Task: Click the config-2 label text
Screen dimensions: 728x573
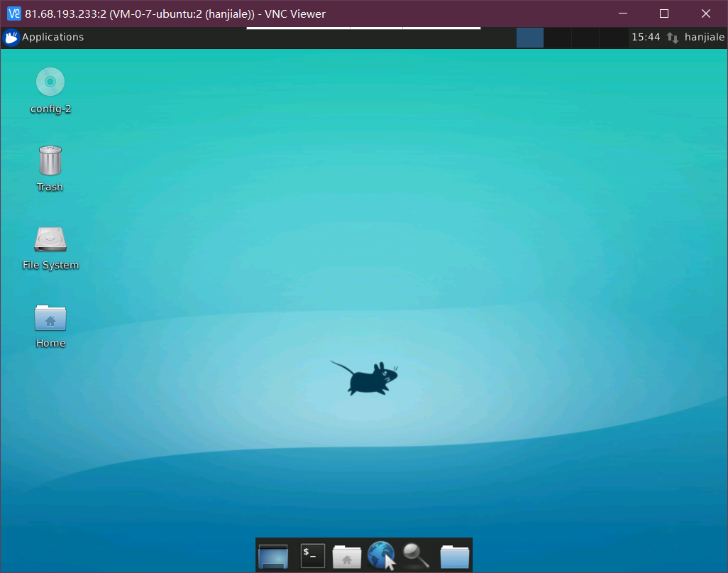Action: (50, 109)
